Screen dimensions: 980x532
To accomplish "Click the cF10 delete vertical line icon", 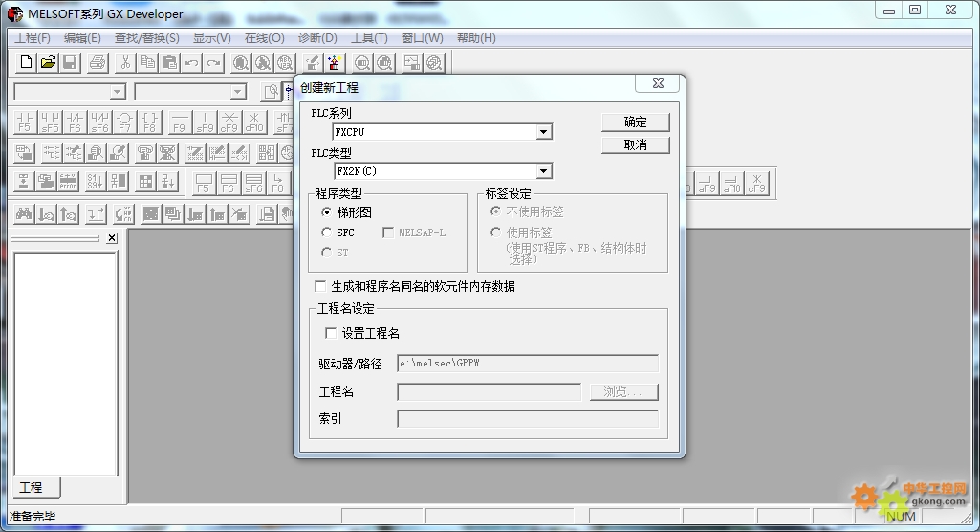I will click(x=254, y=122).
